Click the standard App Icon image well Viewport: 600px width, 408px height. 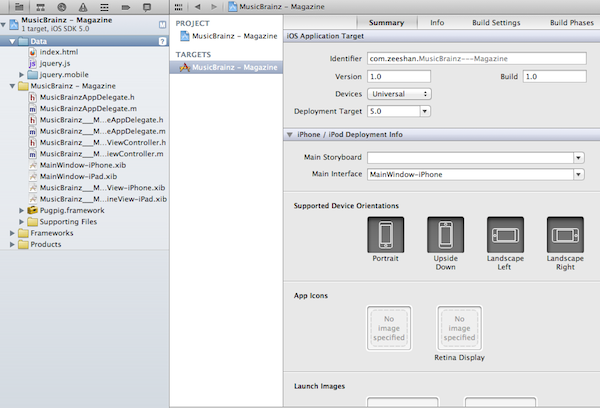389,328
